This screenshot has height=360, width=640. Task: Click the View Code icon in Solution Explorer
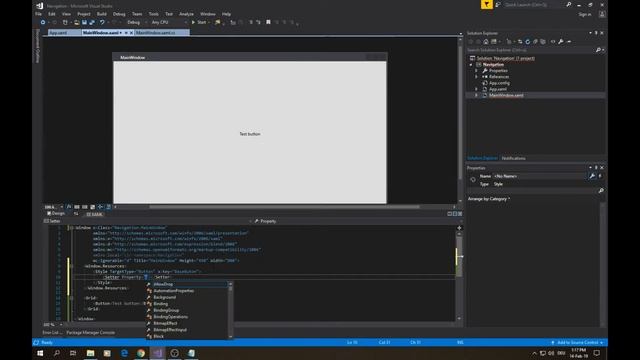point(553,42)
